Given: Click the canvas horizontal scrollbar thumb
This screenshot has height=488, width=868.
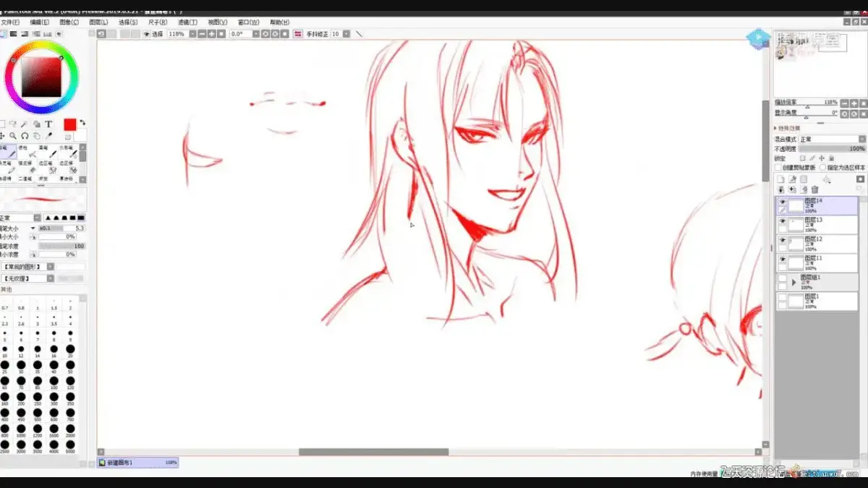Looking at the screenshot, I should (374, 452).
